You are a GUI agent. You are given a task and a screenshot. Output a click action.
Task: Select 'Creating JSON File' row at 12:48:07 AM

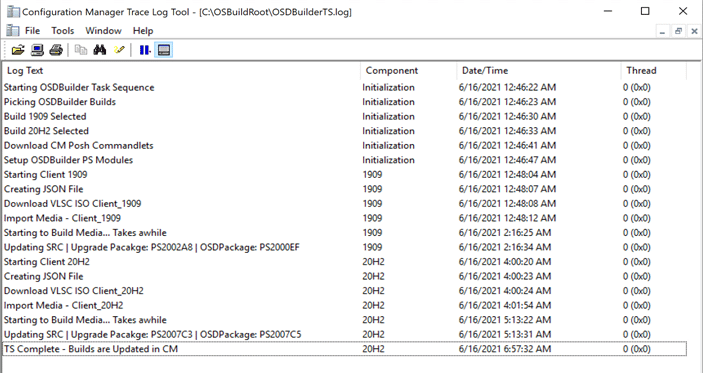pos(344,189)
